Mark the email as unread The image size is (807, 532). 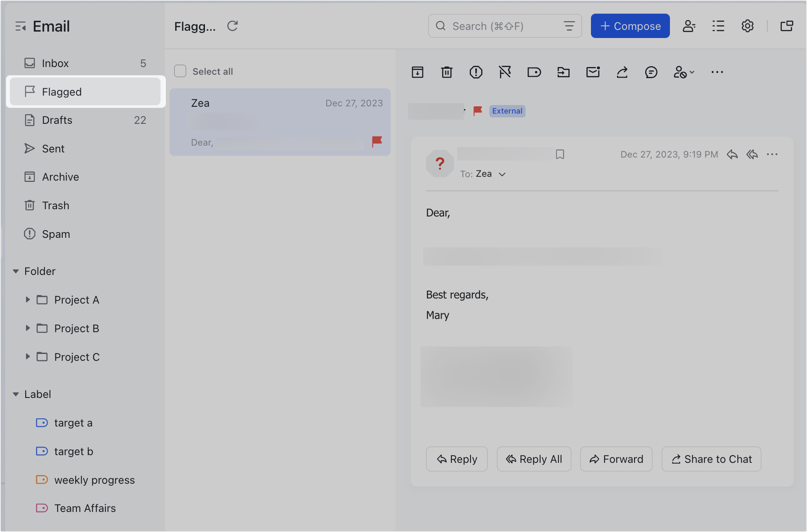click(x=593, y=72)
